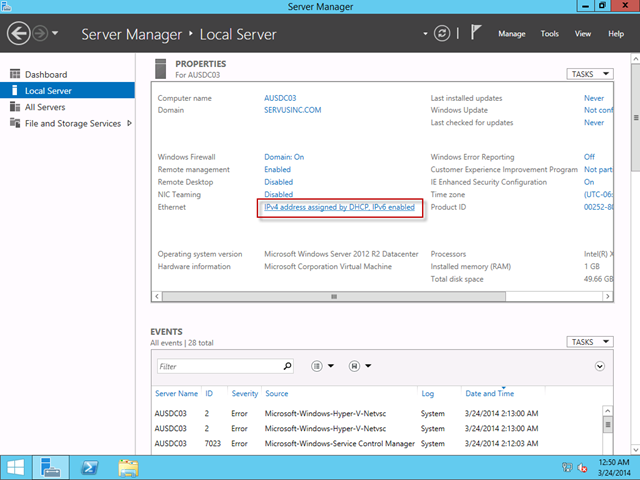Click the events list criteria icon
Viewport: 640px width, 480px height.
pos(317,366)
